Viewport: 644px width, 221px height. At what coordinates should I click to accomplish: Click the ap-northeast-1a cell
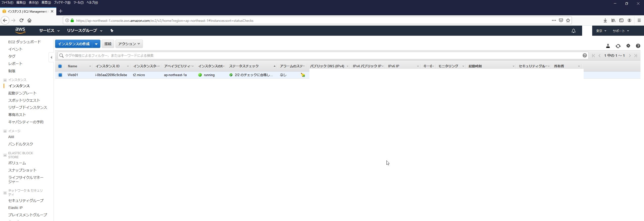(x=175, y=75)
